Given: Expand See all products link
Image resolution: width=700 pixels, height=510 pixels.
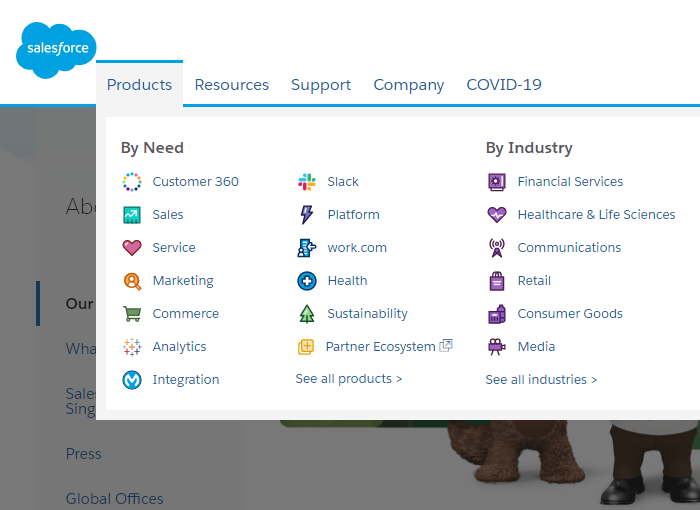Looking at the screenshot, I should pos(349,380).
